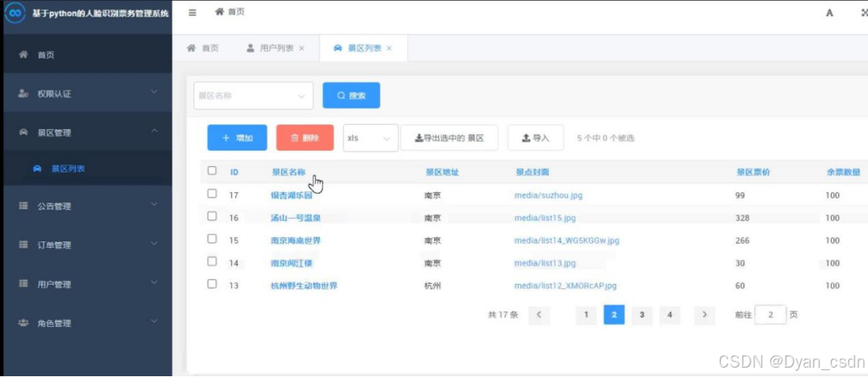Screen dimensions: 868x377
Task: Switch to the 首页 tab
Action: tap(203, 48)
